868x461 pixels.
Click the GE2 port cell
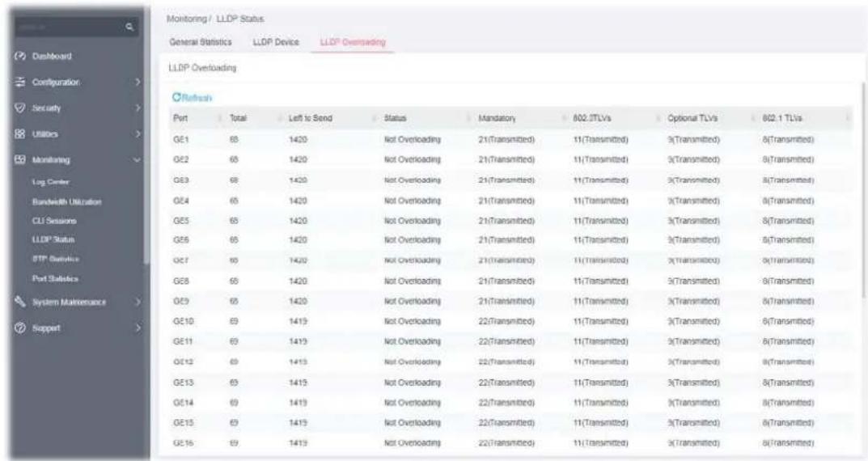(181, 159)
